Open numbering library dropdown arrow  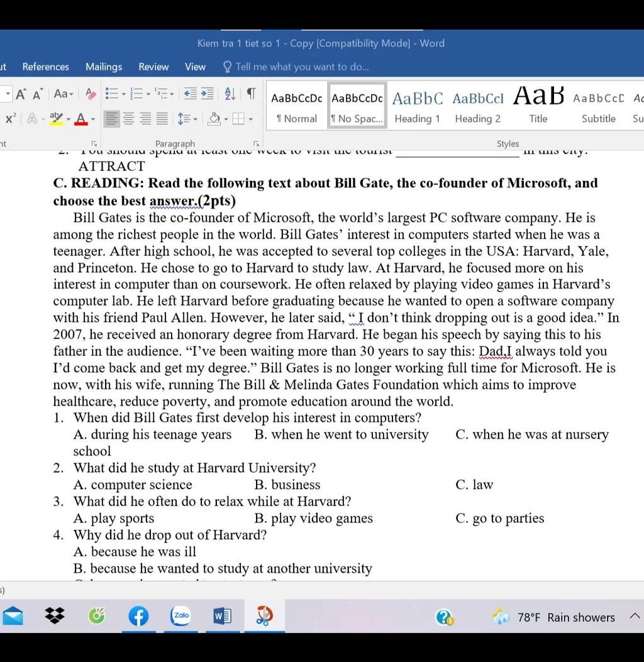coord(148,94)
